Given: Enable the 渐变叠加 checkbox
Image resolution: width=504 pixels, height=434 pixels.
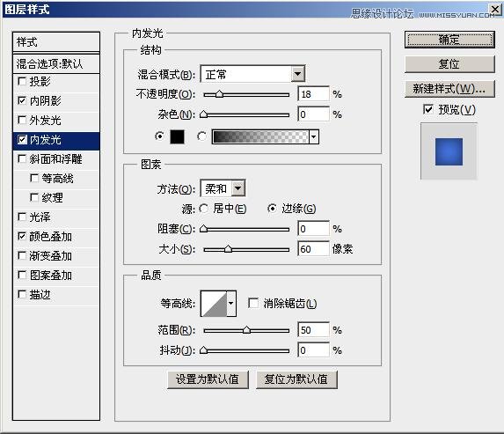Looking at the screenshot, I should coord(22,256).
